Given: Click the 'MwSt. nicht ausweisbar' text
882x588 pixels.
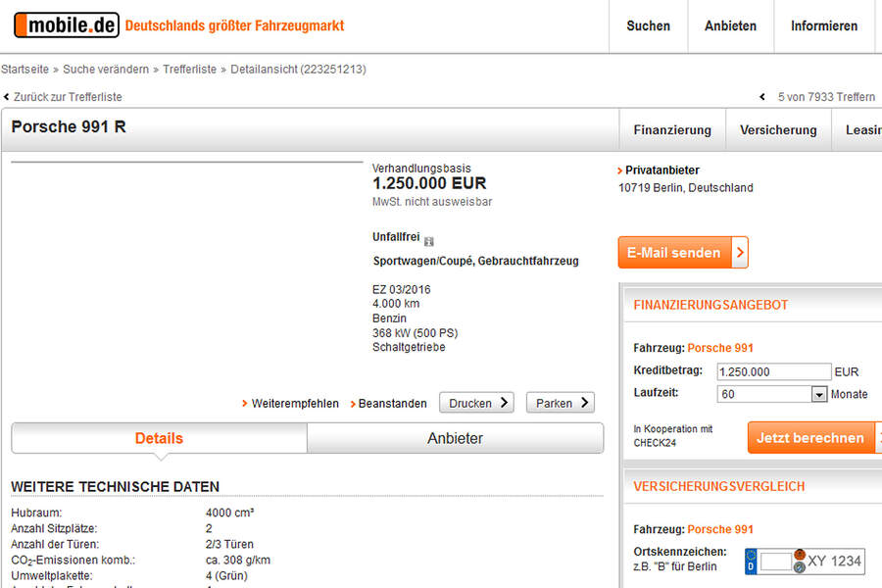Looking at the screenshot, I should tap(432, 202).
